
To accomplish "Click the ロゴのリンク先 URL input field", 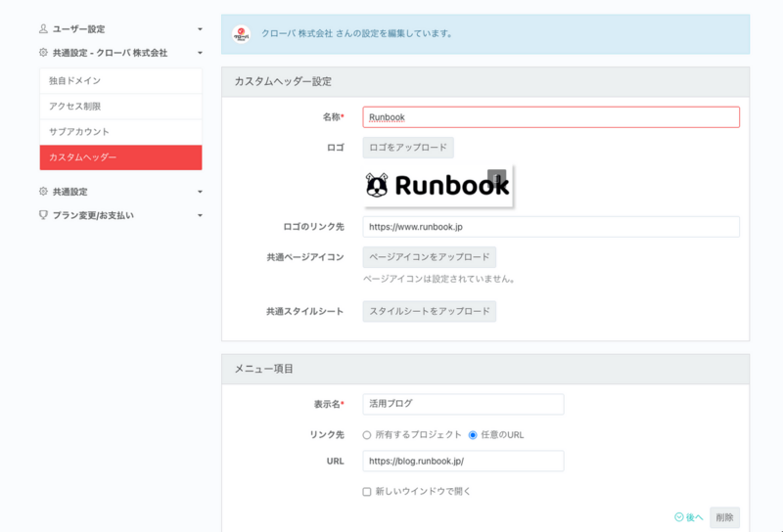I will (x=551, y=227).
